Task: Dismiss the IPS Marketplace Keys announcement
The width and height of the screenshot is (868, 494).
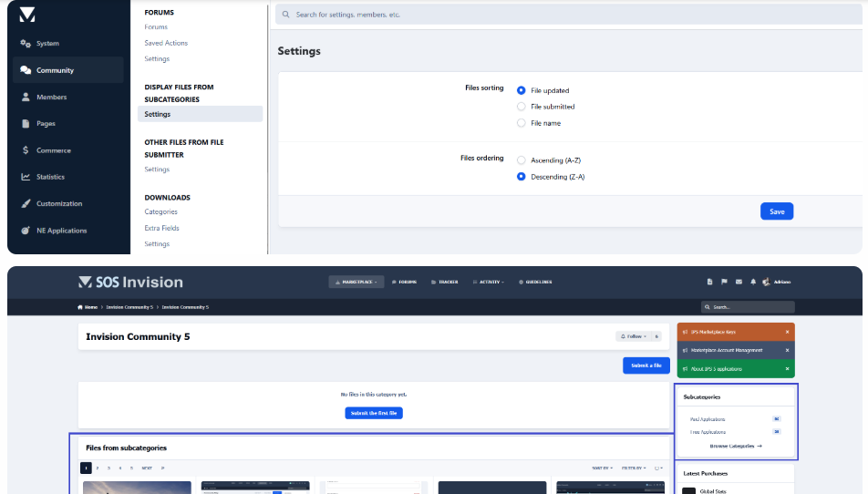Action: click(x=787, y=332)
